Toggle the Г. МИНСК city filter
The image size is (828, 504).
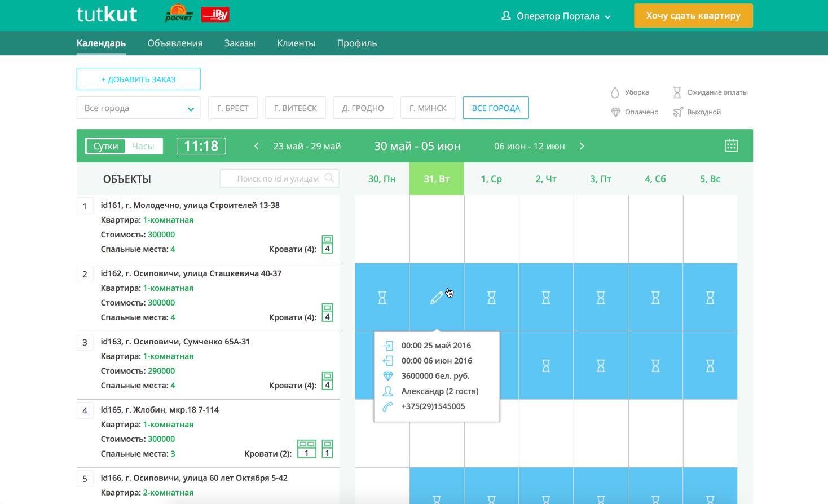[x=428, y=108]
